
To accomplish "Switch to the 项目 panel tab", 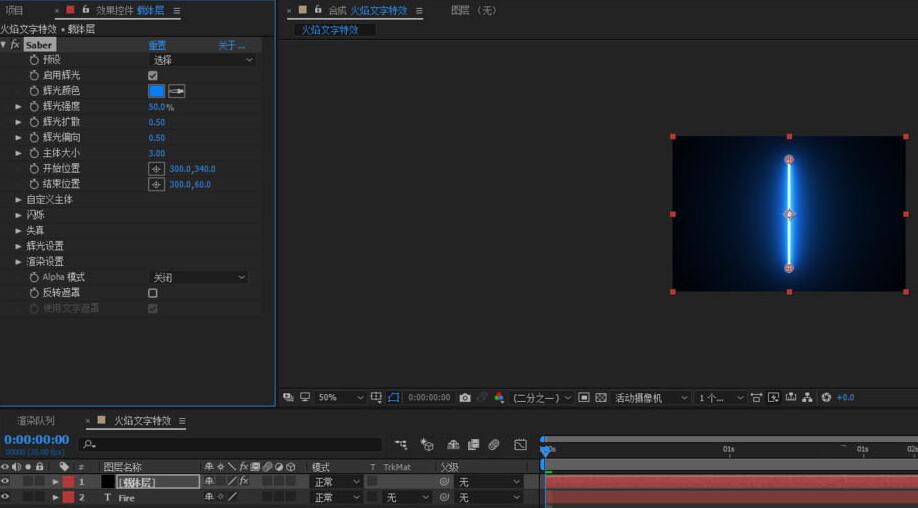I will (14, 10).
